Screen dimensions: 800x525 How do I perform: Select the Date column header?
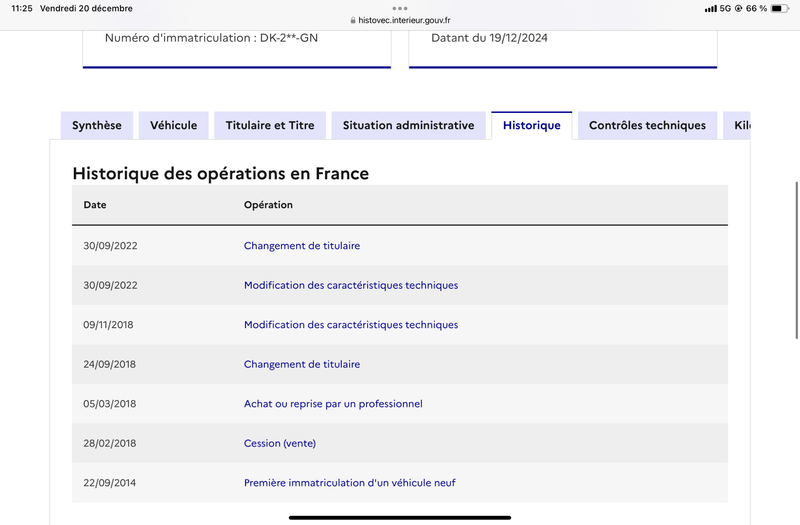pyautogui.click(x=95, y=205)
